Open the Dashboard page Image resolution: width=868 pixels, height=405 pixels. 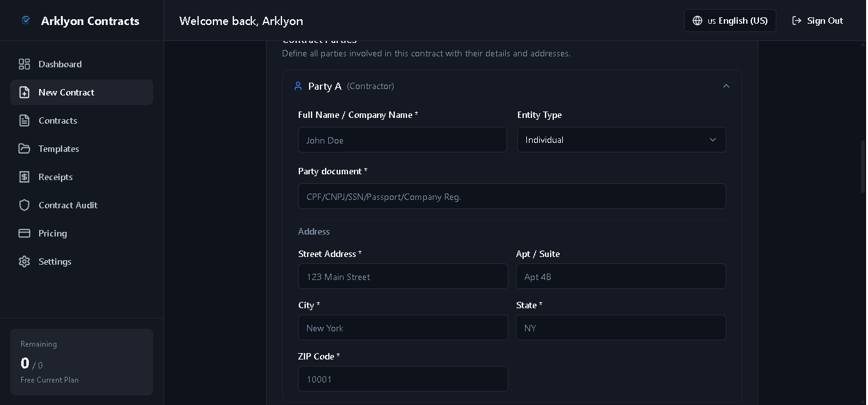click(x=81, y=64)
